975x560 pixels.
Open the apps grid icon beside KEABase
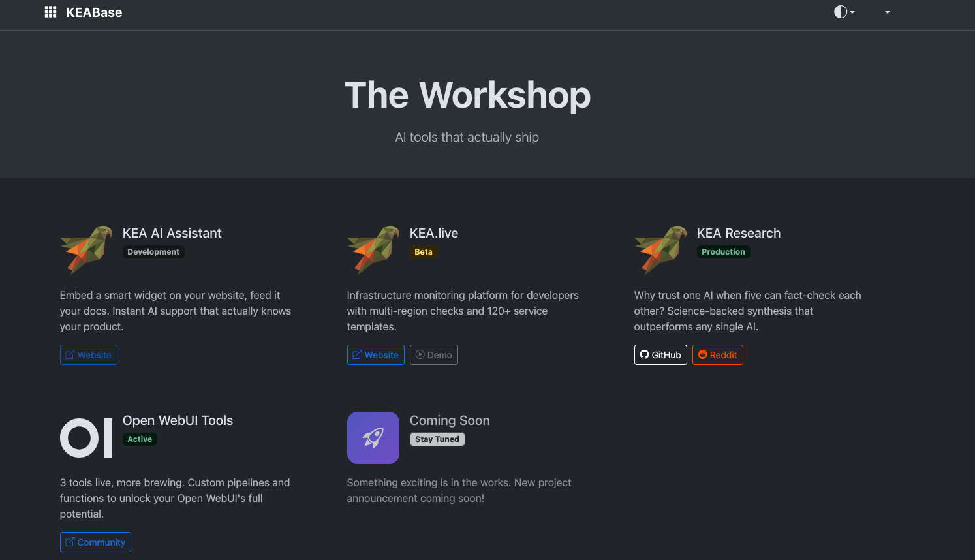point(50,12)
